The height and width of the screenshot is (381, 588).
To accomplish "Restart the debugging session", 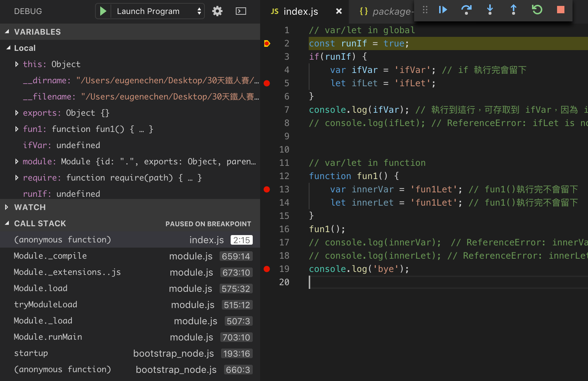I will point(537,10).
